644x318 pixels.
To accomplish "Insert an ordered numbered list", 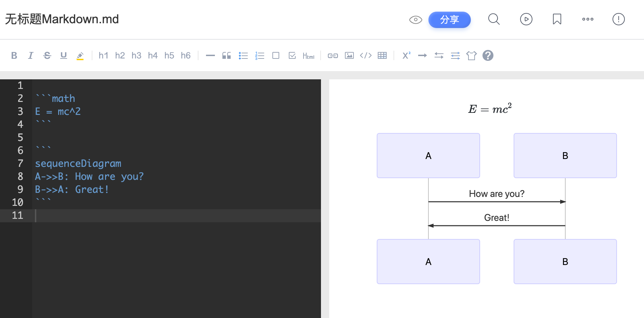I will (x=260, y=55).
